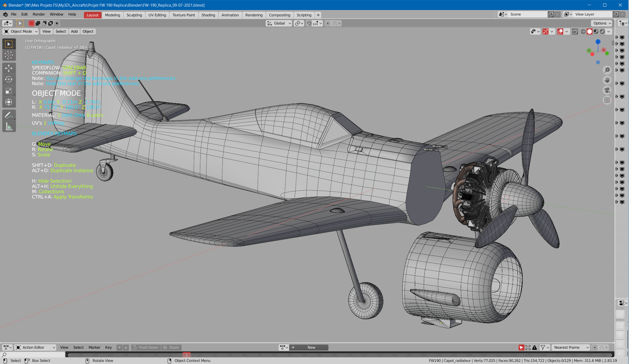Click New Scene duplicate icon
Viewport: 629px width, 364px height.
pos(551,14)
